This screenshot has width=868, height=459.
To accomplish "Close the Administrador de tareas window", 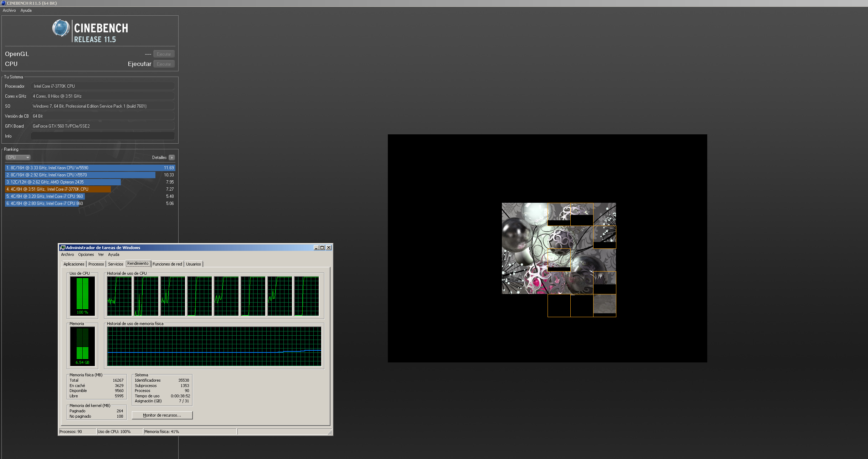I will pyautogui.click(x=329, y=248).
